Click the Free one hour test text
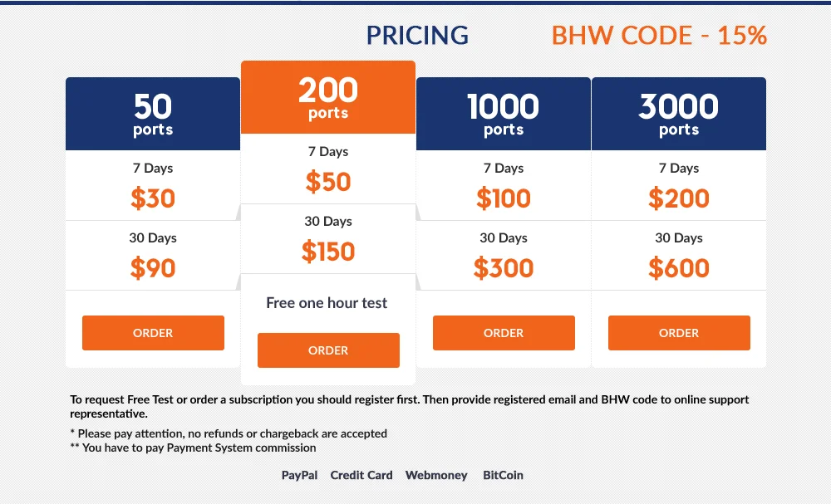831x504 pixels. pos(327,303)
